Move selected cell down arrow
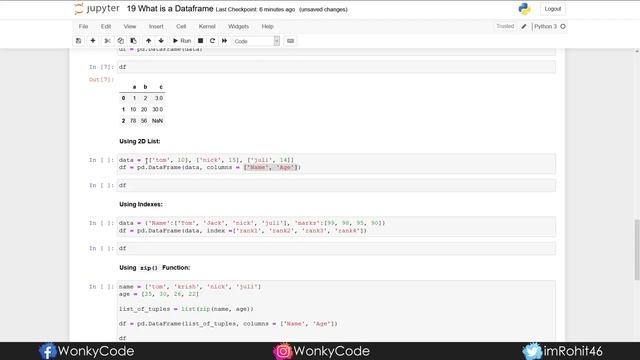Viewport: 640px width, 360px height. pos(161,41)
